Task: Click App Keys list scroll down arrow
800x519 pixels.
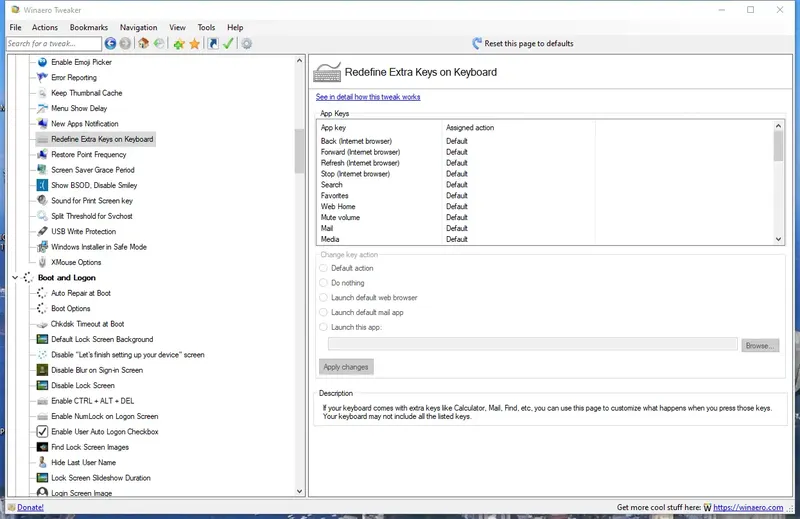Action: [x=778, y=239]
